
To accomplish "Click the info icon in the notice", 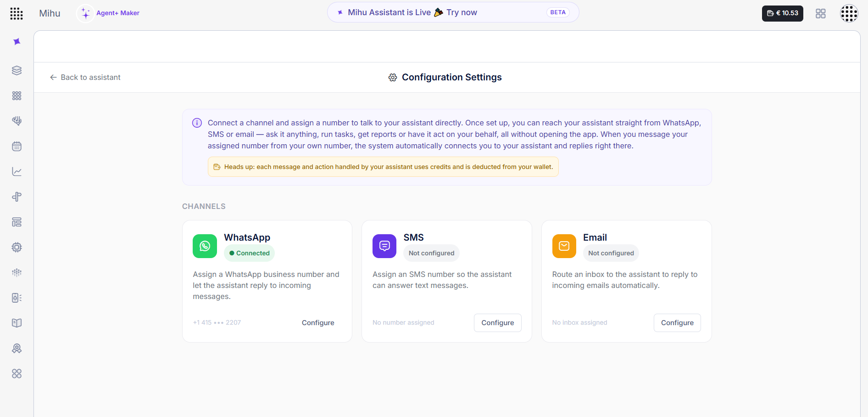I will click(197, 123).
